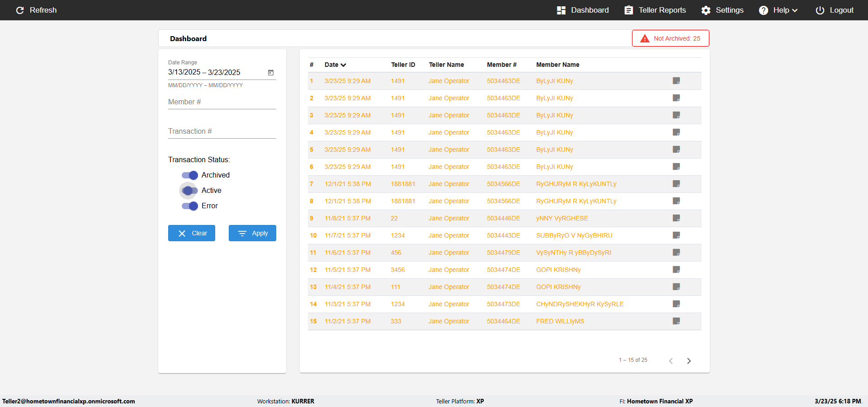868x407 pixels.
Task: Click the Member Name column header
Action: 557,65
